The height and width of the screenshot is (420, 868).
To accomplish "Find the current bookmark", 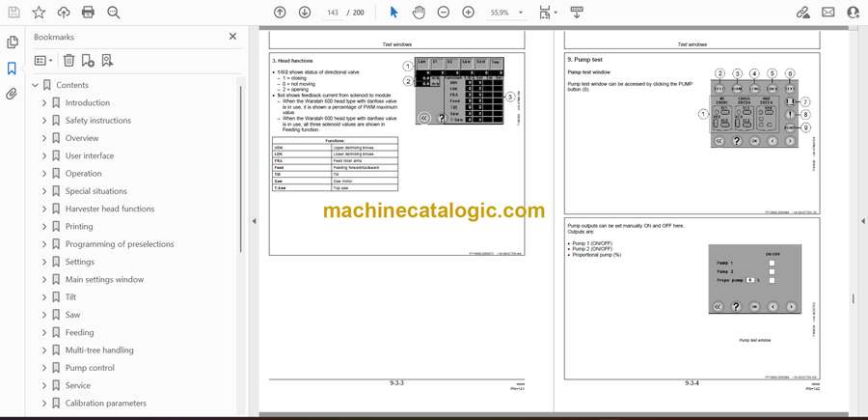I will (107, 61).
